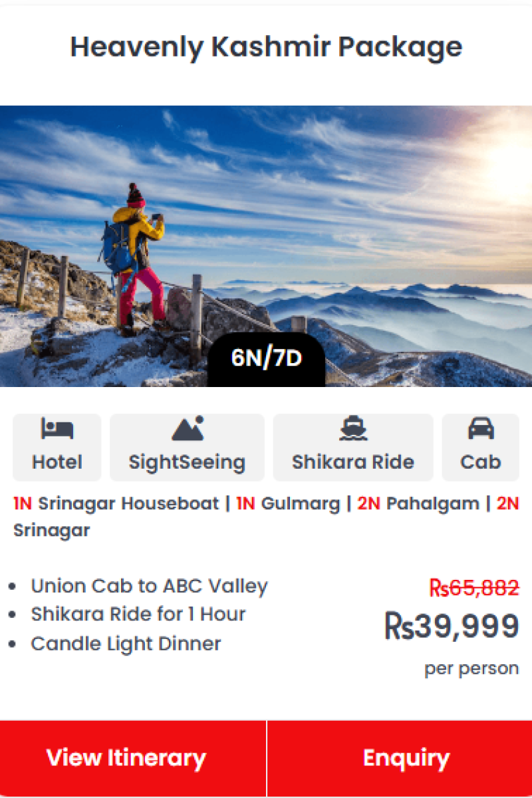Click the Union Cab to ABC Valley item
This screenshot has width=532, height=798.
(149, 587)
